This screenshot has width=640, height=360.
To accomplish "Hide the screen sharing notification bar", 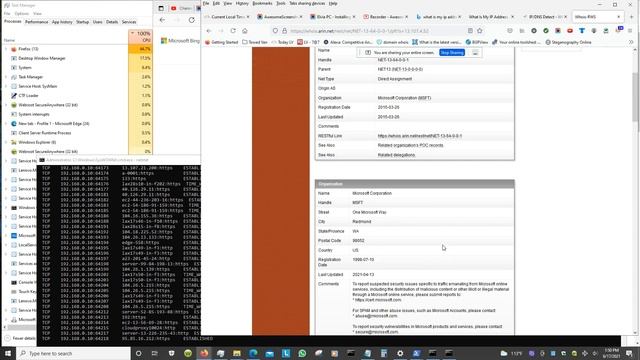I will pos(475,53).
